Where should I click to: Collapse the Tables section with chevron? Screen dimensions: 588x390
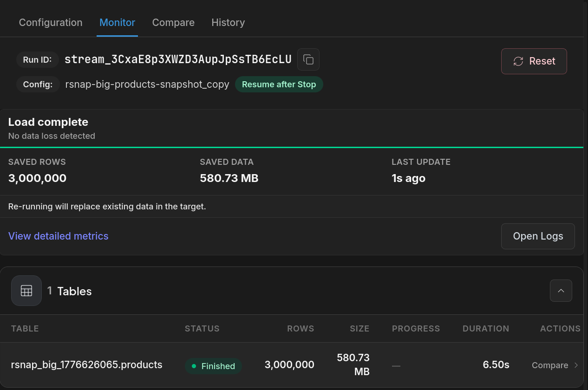pos(561,291)
